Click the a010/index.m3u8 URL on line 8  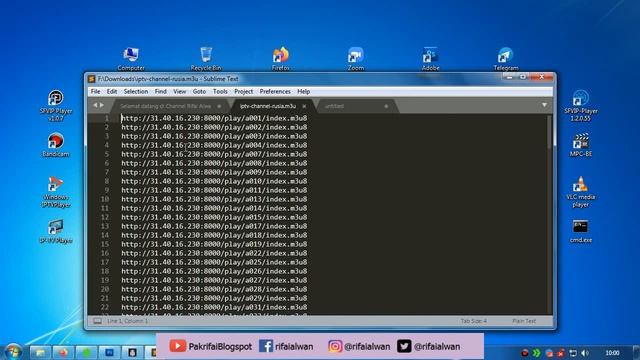(214, 181)
